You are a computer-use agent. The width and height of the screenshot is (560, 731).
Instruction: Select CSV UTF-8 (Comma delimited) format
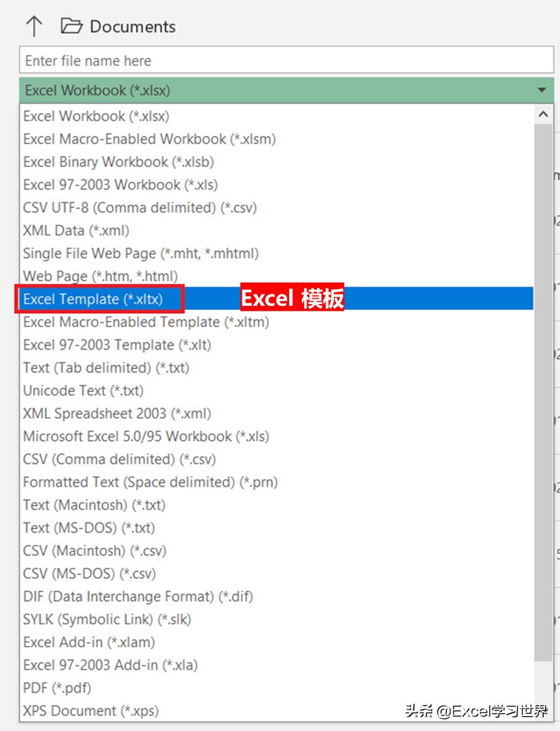coord(140,207)
